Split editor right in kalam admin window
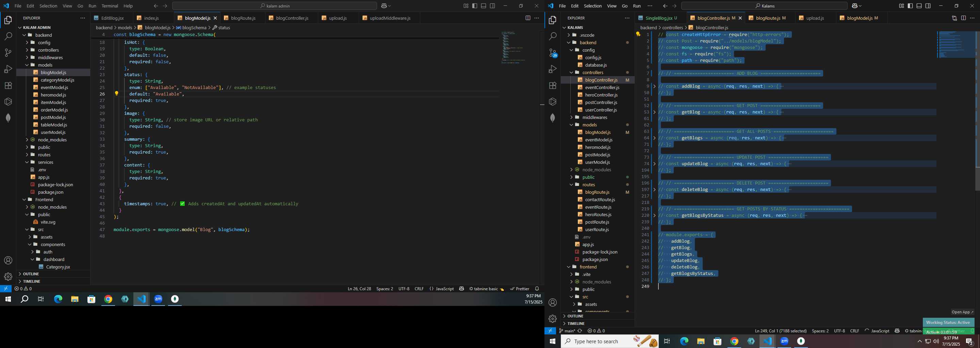Image resolution: width=980 pixels, height=348 pixels. [528, 18]
